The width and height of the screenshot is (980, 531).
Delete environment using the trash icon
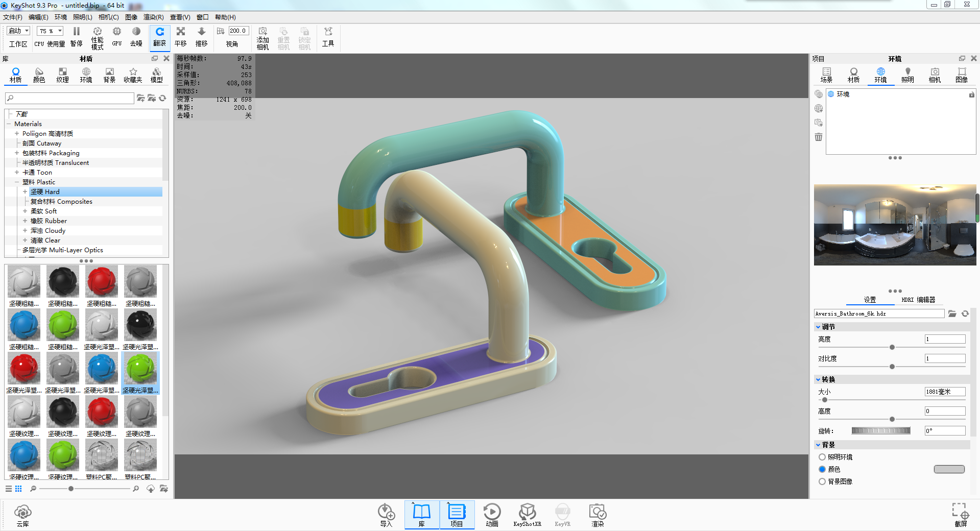[819, 137]
